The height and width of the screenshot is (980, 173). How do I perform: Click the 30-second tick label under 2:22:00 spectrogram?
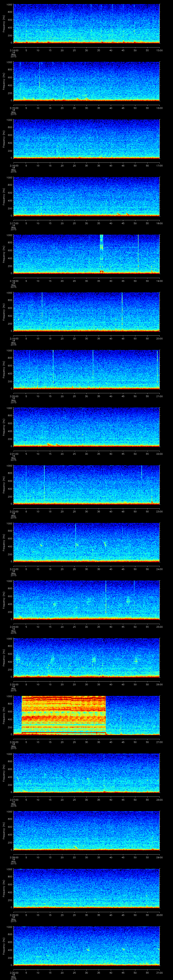click(87, 511)
